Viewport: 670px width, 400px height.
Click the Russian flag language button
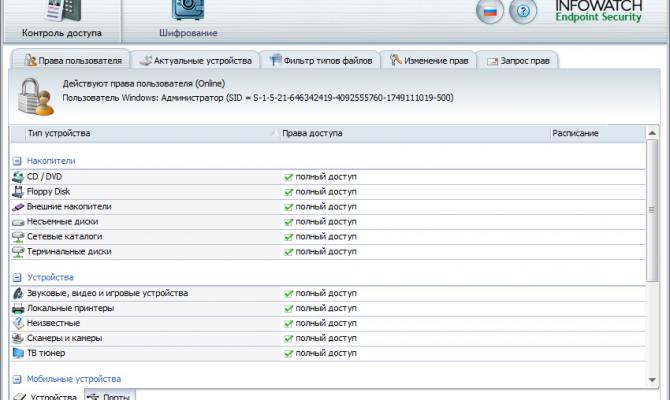[x=490, y=11]
